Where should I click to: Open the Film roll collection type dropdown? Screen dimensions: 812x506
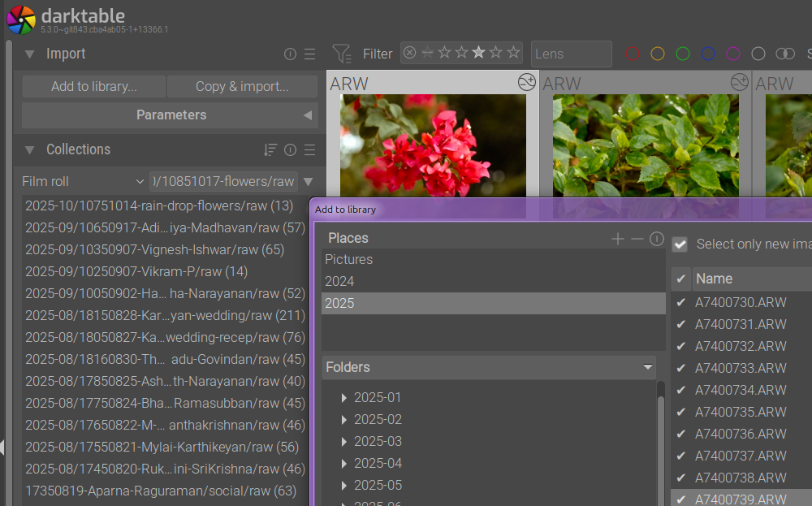click(x=83, y=181)
